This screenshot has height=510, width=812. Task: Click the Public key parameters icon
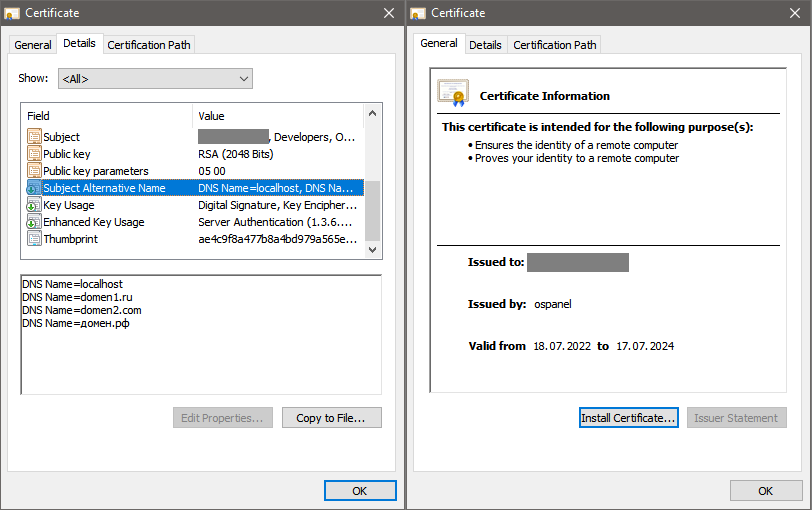click(x=34, y=171)
